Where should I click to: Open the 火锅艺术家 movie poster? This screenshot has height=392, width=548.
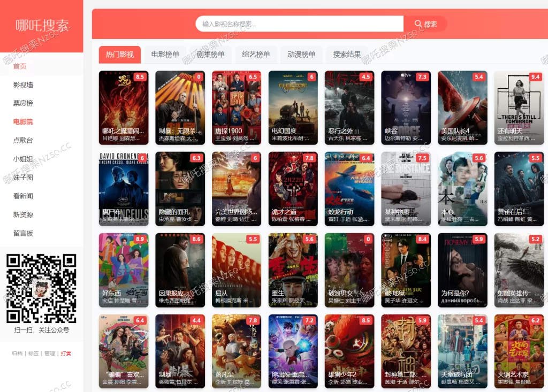pos(519,351)
